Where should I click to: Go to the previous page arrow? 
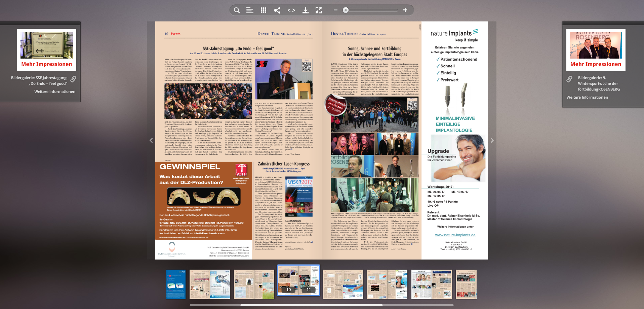[x=151, y=140]
